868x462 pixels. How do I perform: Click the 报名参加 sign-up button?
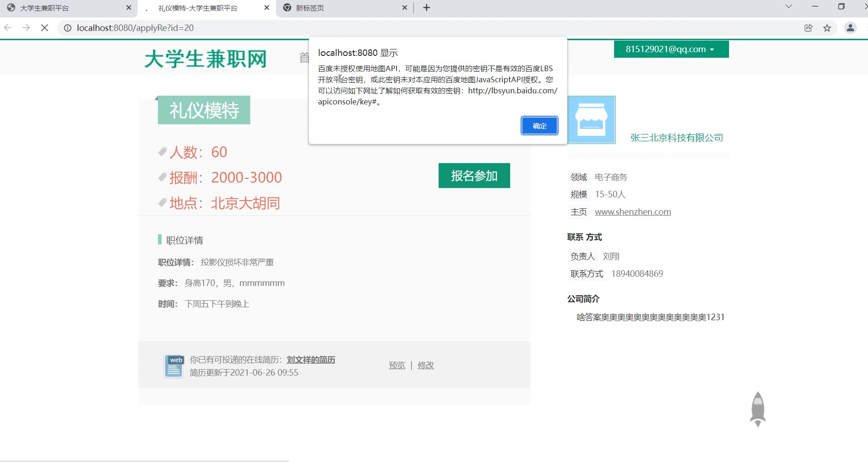(474, 176)
